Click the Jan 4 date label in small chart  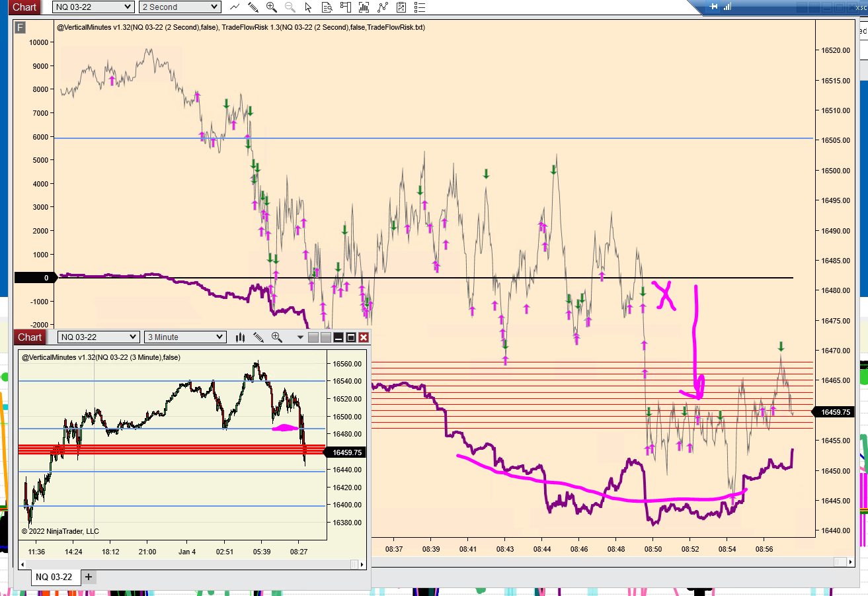187,552
